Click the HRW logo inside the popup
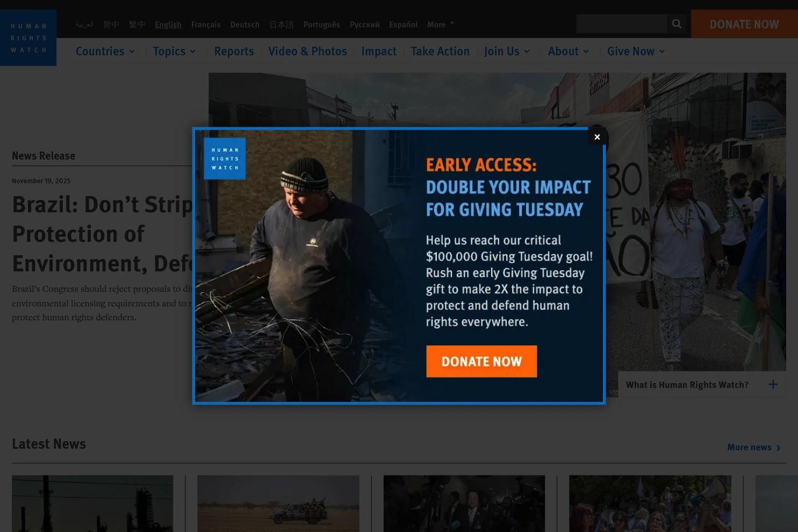 (x=225, y=158)
